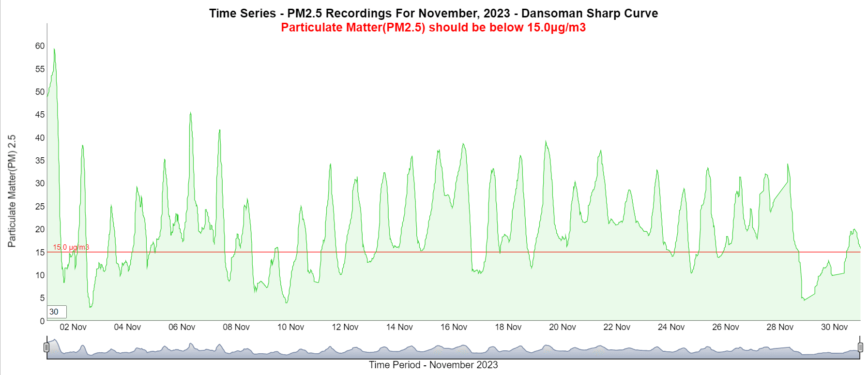Screen dimensions: 868x375
Task: Click the y-axis value 40
Action: coord(40,138)
